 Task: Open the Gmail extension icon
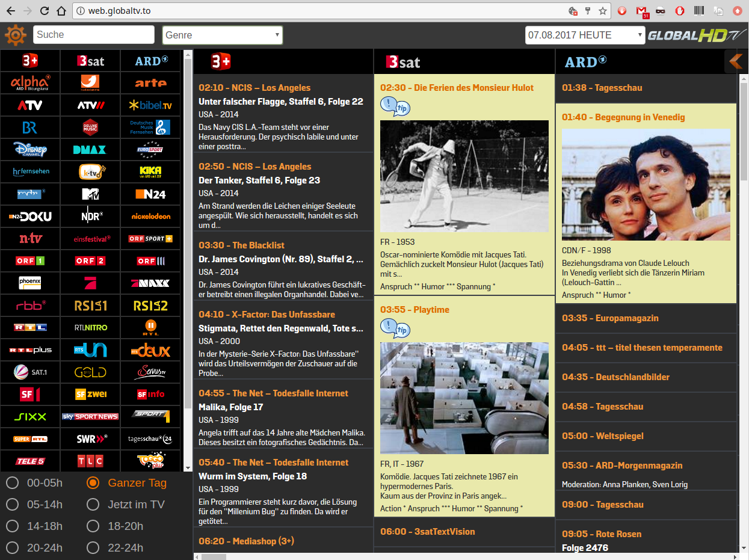642,11
